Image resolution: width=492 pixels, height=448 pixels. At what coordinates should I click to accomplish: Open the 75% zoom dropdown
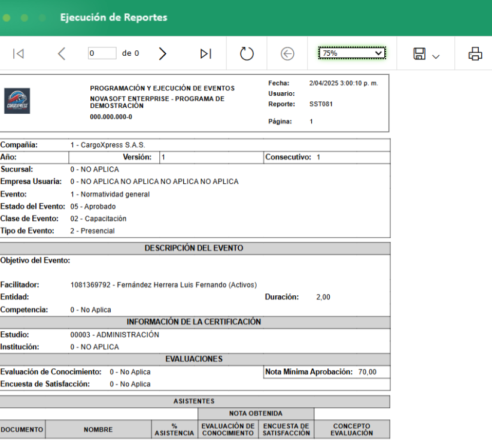click(352, 53)
